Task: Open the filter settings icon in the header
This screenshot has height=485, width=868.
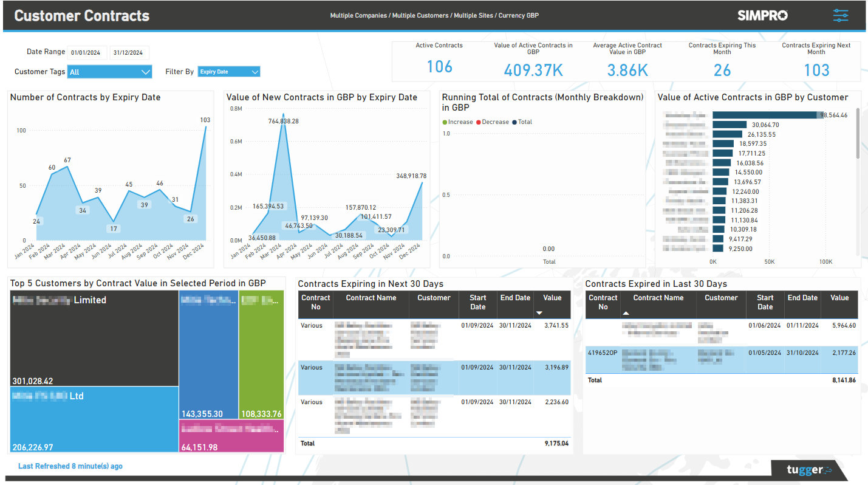Action: [841, 15]
